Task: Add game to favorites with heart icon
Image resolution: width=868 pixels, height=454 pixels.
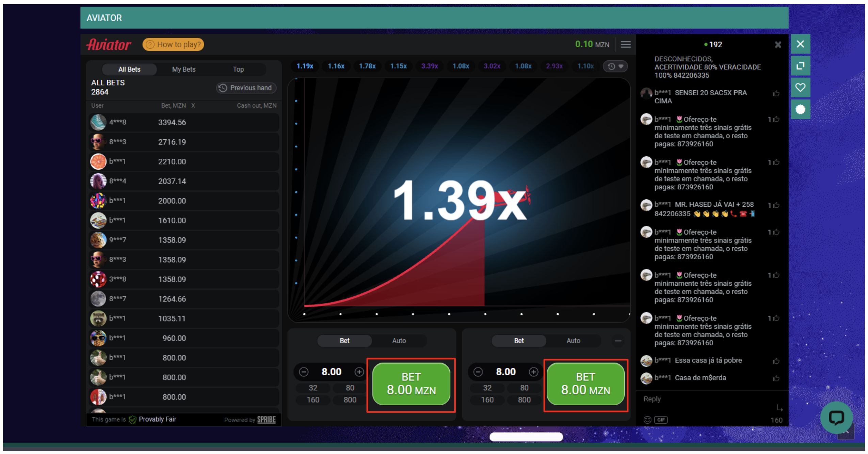Action: [x=800, y=88]
